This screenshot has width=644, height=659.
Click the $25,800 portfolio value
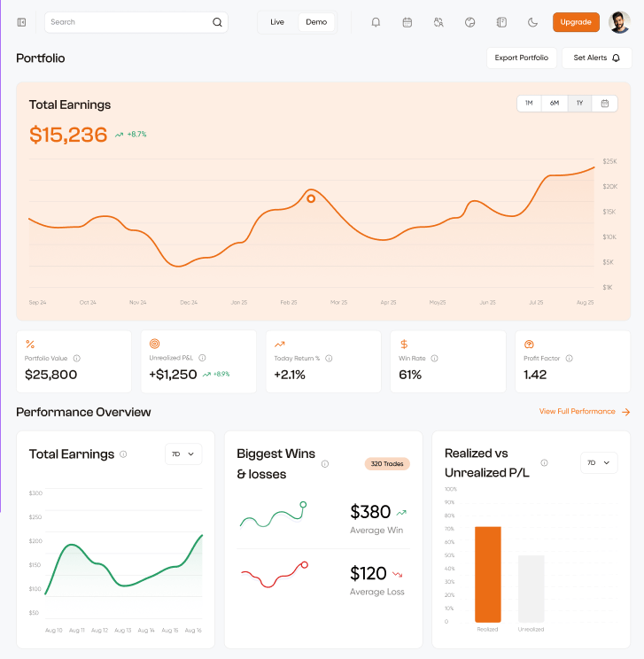pos(50,375)
